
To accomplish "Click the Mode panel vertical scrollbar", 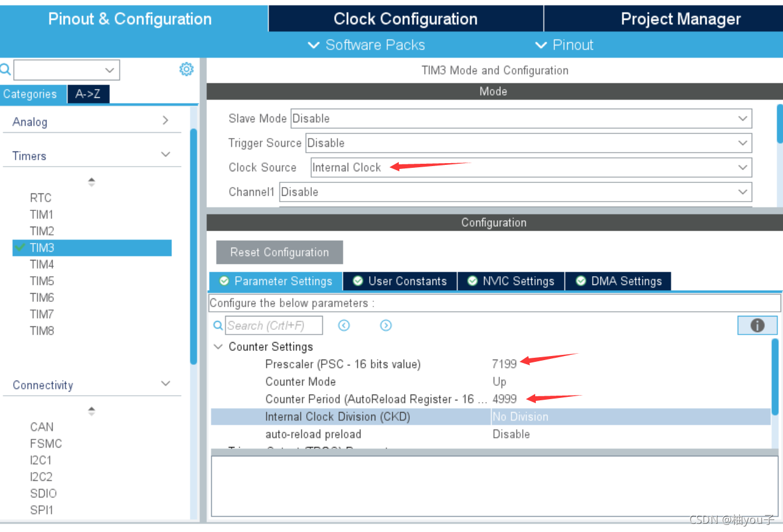I will [x=780, y=124].
